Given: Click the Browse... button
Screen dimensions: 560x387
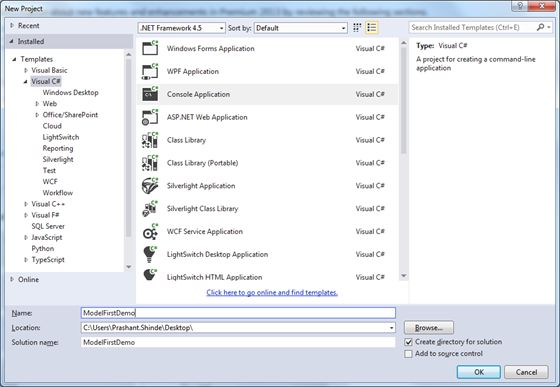Looking at the screenshot, I should pos(429,328).
